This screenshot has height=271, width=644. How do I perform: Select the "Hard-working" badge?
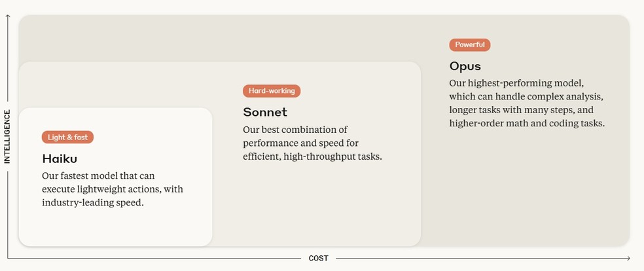point(272,91)
